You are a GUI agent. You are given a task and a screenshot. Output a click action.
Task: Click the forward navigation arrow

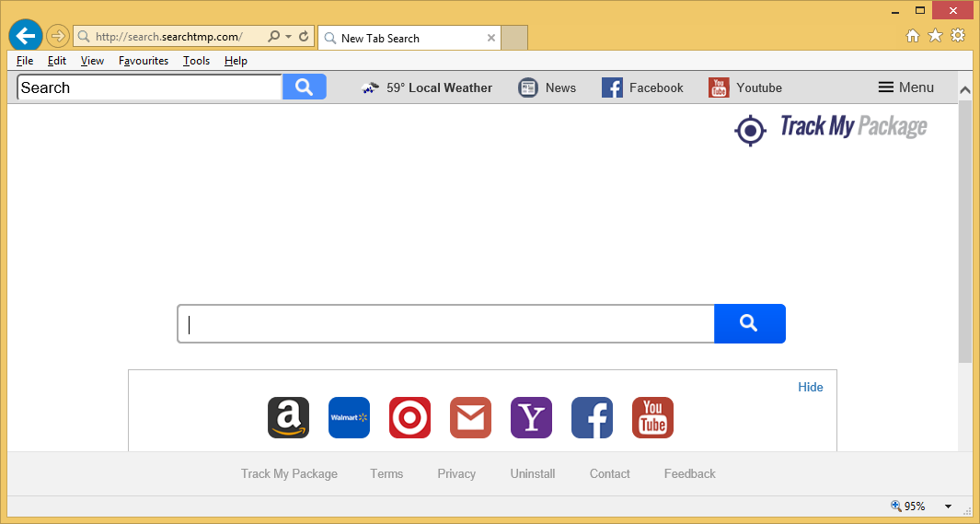coord(57,36)
